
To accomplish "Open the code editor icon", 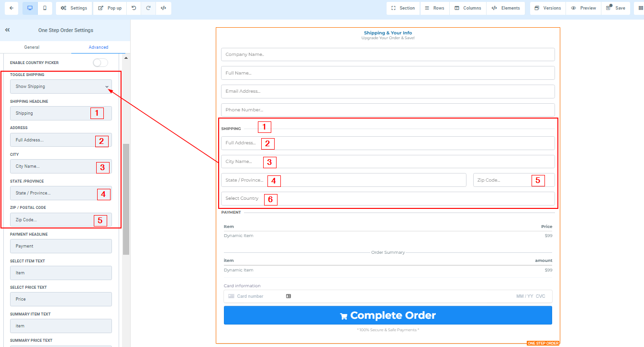I will [x=163, y=8].
